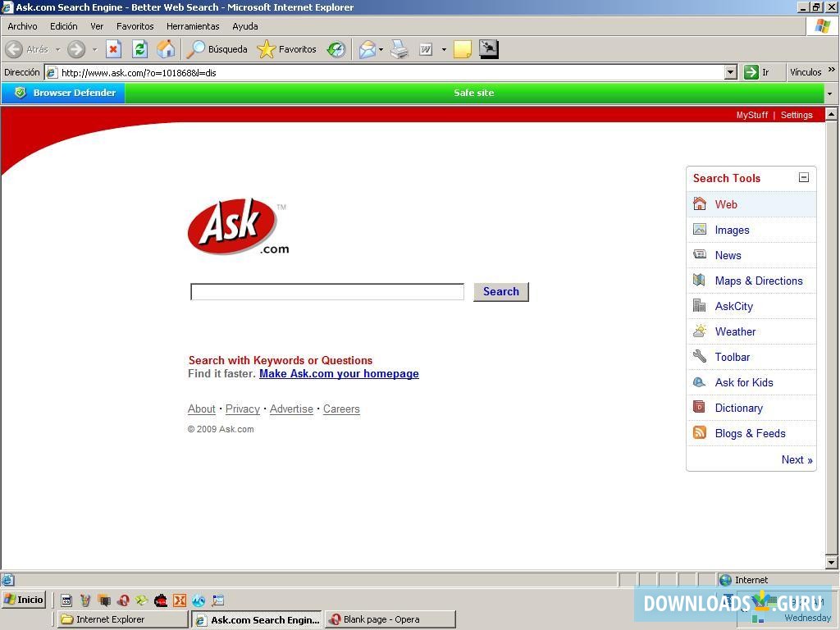This screenshot has height=630, width=840.
Task: Refresh the page with green arrows icon
Action: coord(139,49)
